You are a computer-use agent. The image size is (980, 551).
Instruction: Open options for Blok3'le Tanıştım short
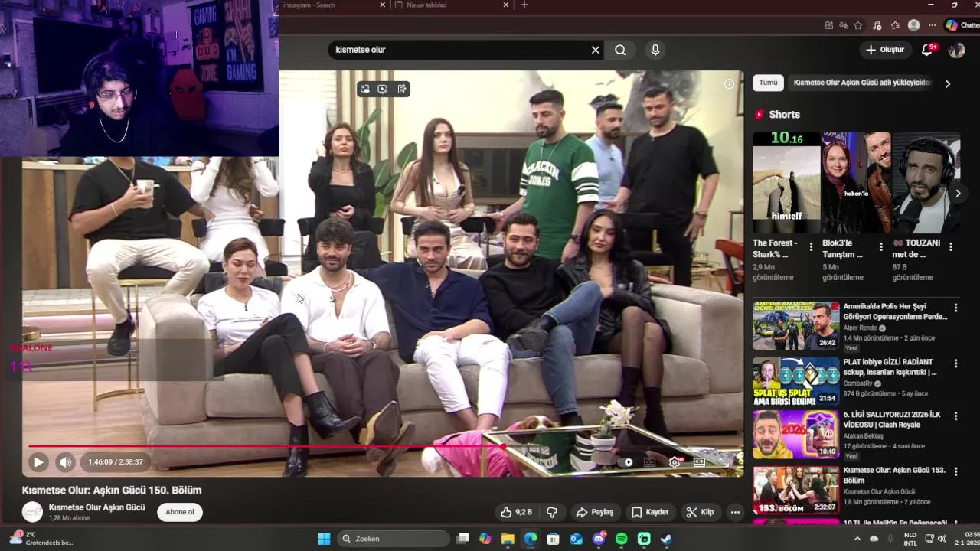click(880, 247)
